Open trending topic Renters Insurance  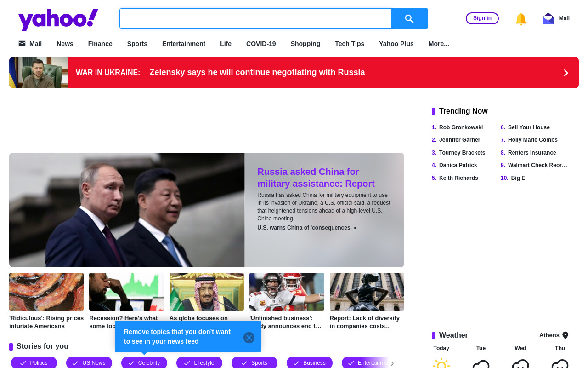[x=532, y=153]
